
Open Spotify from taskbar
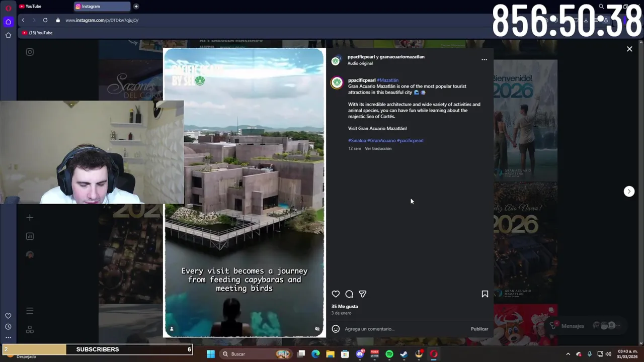click(389, 354)
